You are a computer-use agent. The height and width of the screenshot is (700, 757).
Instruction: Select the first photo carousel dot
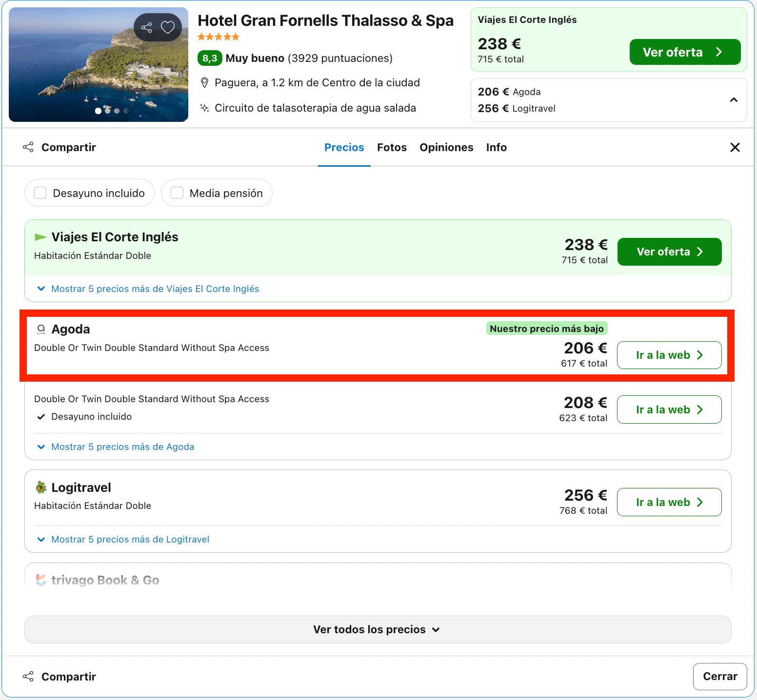pos(98,111)
